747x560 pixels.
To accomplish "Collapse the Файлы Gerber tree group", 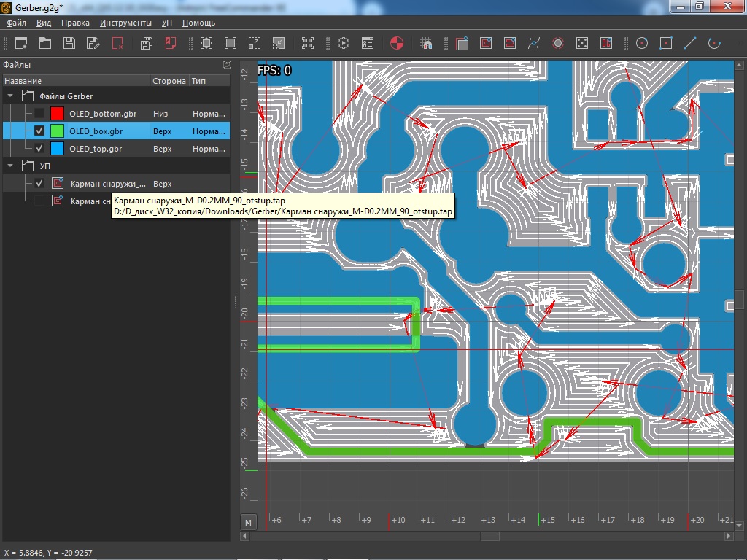I will point(11,96).
